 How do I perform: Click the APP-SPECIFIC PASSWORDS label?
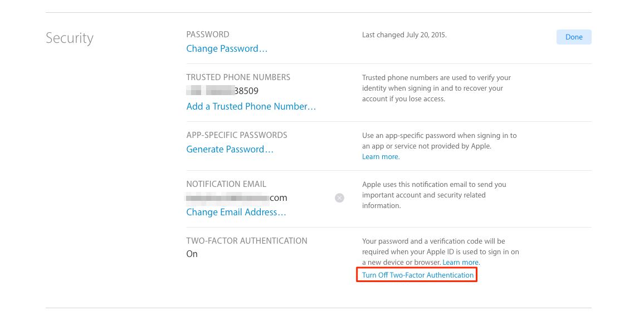(x=237, y=135)
